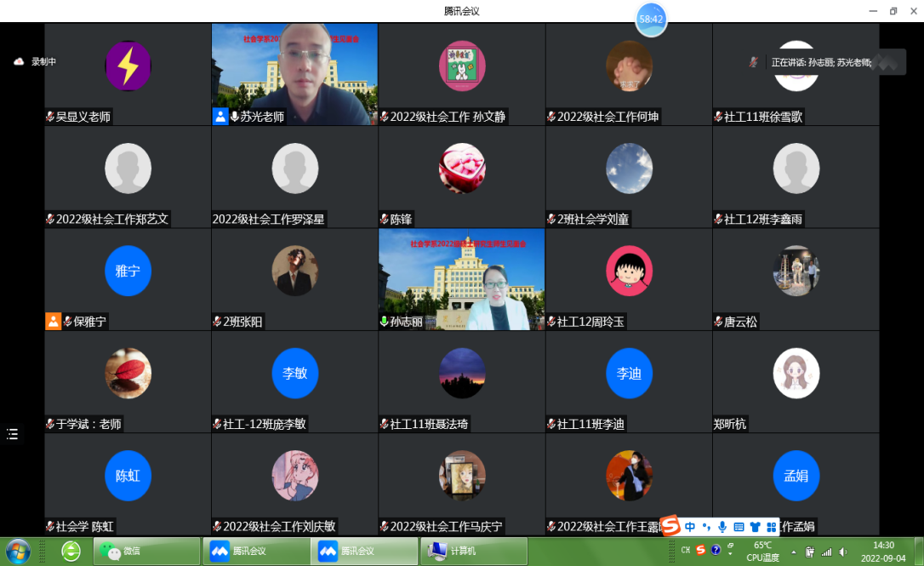This screenshot has height=566, width=924.
Task: Click the blue host badge beside 苏光老师
Action: coord(220,117)
